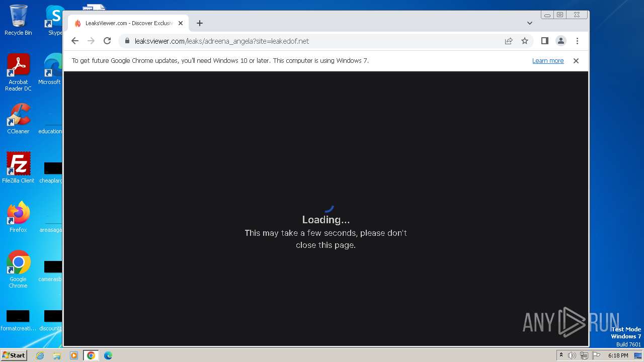The image size is (644, 362).
Task: Close the LeaksViewer.com tab
Action: (x=181, y=23)
